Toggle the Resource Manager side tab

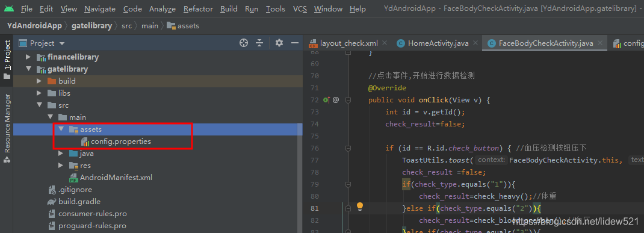pyautogui.click(x=7, y=129)
